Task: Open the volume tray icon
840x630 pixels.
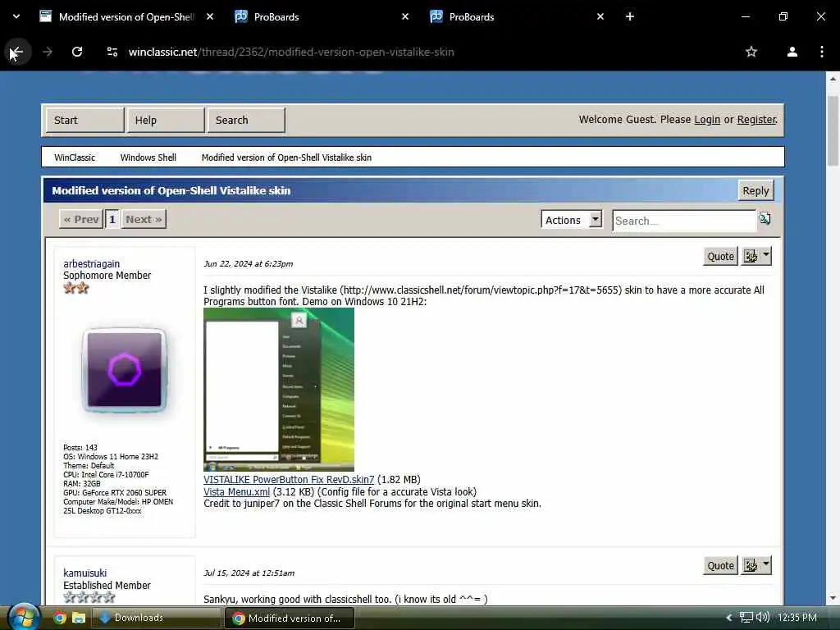Action: (x=763, y=618)
